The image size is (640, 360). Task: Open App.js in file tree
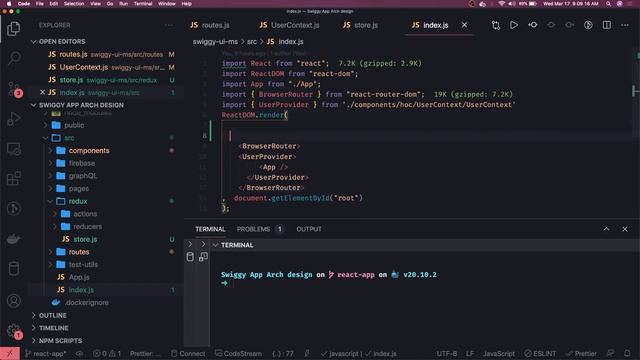79,277
